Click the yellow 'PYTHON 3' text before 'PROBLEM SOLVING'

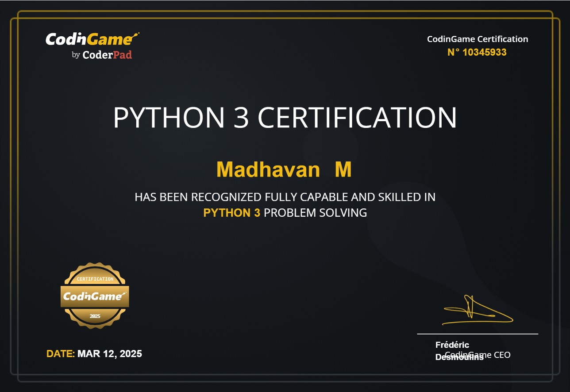(232, 213)
